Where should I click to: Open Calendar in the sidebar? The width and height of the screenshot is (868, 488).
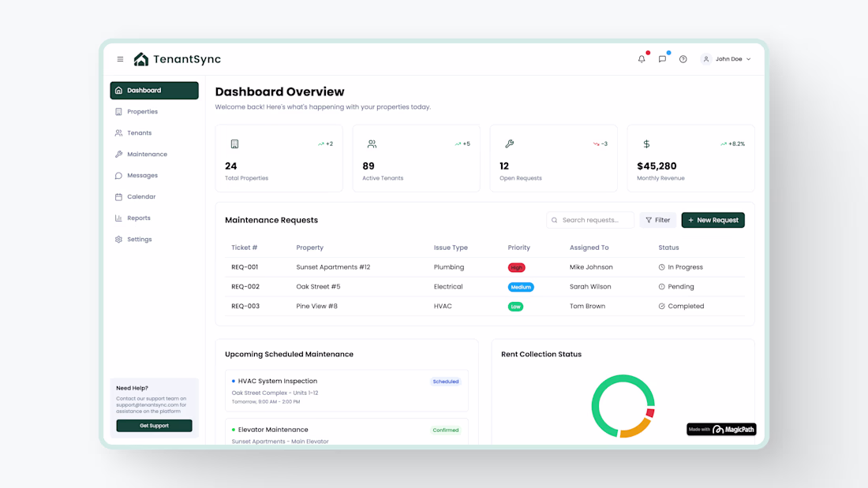[x=155, y=197]
